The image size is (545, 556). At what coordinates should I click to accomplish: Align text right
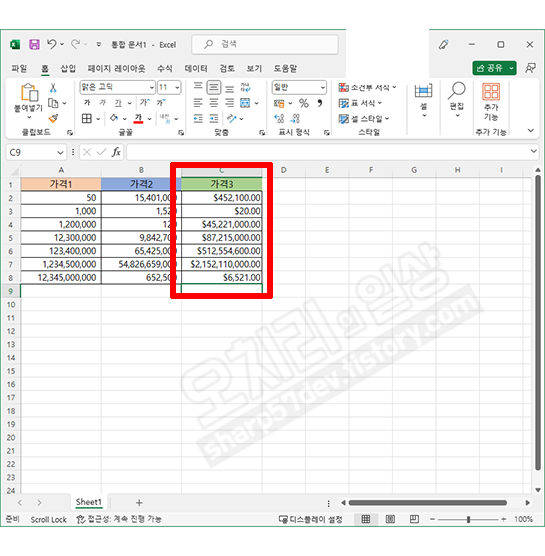pyautogui.click(x=229, y=103)
